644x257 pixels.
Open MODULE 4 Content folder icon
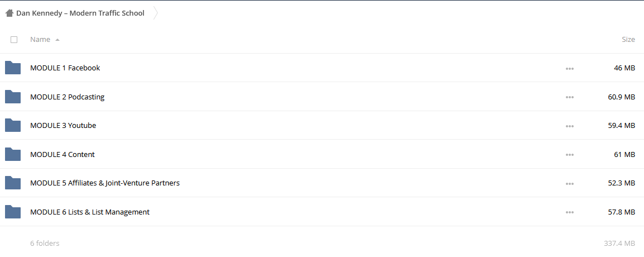tap(13, 154)
